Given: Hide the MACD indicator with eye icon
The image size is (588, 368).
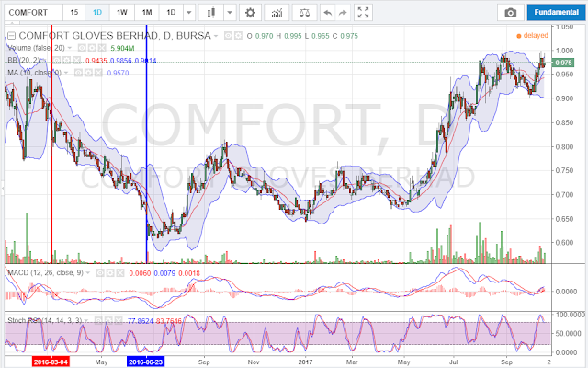Looking at the screenshot, I should click(x=100, y=273).
